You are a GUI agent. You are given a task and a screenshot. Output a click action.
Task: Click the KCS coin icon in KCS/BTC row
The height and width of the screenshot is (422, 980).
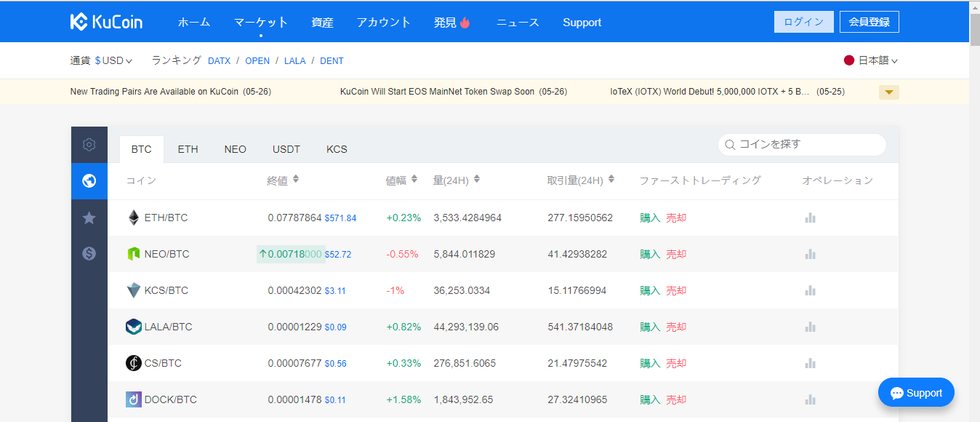click(x=134, y=290)
